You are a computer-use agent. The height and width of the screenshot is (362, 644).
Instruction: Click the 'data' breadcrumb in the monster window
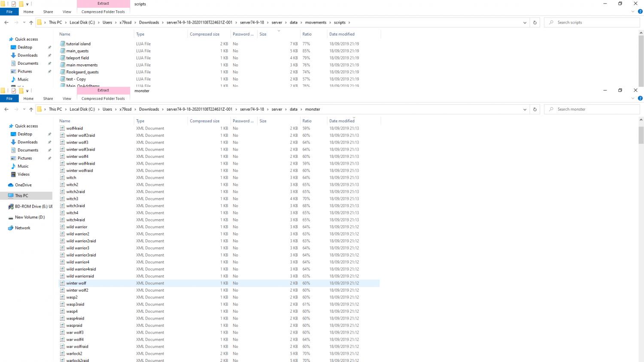[293, 109]
